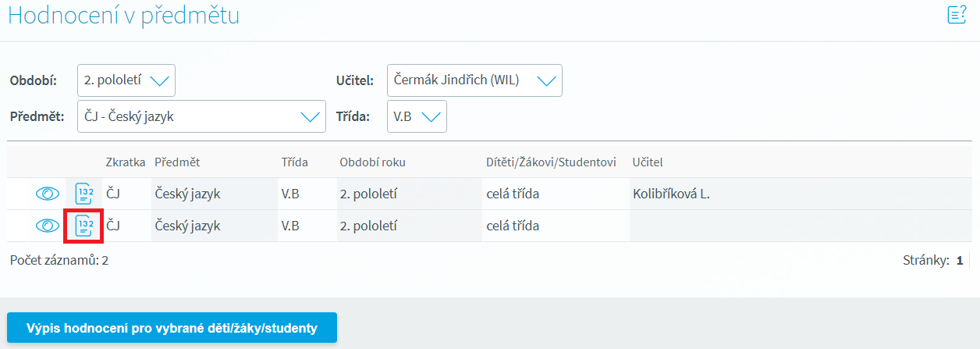Image resolution: width=980 pixels, height=349 pixels.
Task: Open the help icon in top-right corner
Action: [x=957, y=15]
